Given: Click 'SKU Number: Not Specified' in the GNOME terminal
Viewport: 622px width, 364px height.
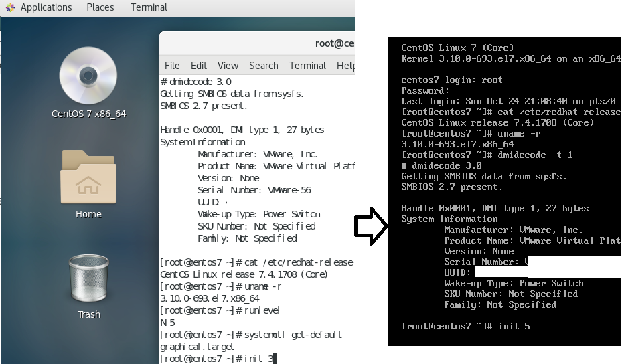Looking at the screenshot, I should tap(256, 226).
